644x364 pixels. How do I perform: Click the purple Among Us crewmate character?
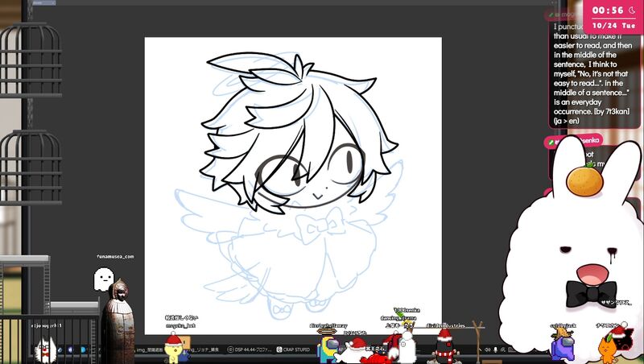(562, 346)
